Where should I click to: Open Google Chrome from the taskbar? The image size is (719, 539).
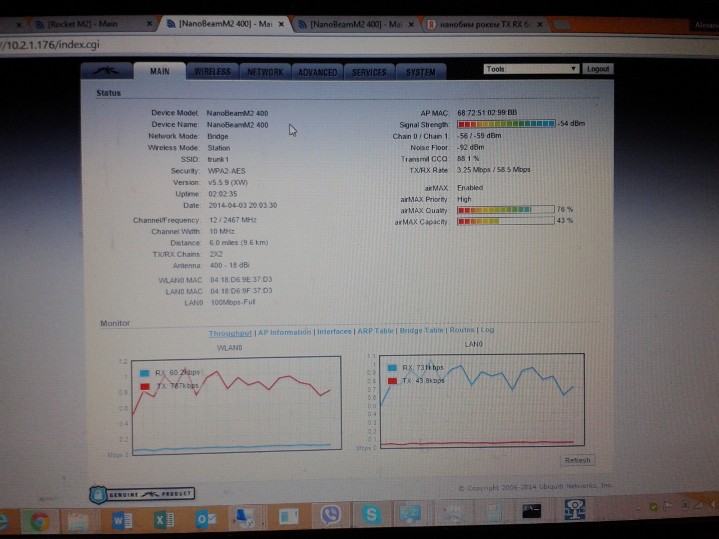click(40, 521)
